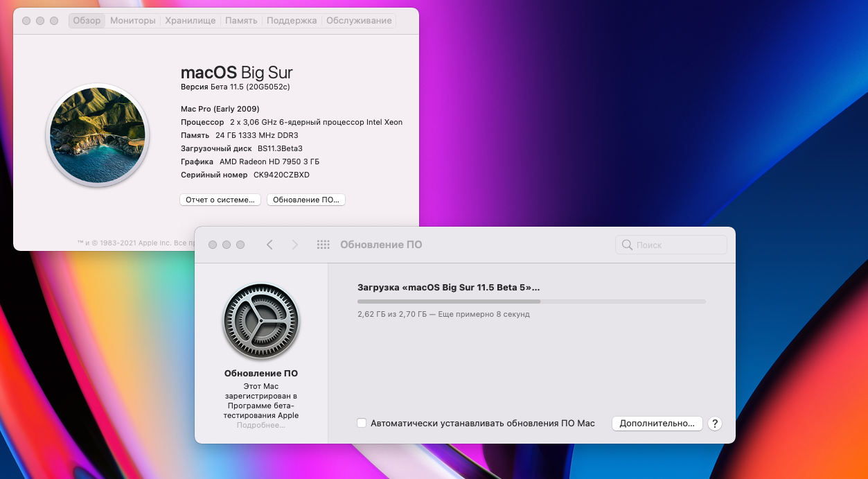Close the About This Mac window
This screenshot has height=479, width=868.
[x=26, y=21]
